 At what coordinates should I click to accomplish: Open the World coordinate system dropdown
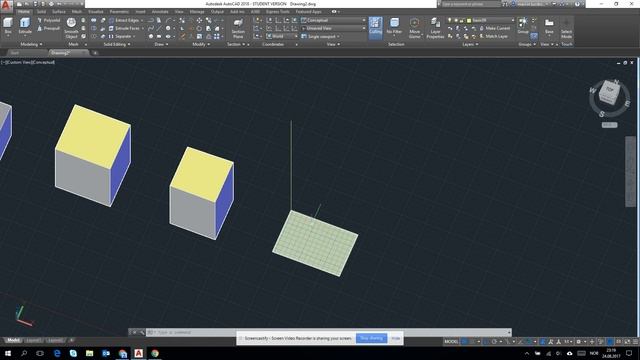pos(282,36)
